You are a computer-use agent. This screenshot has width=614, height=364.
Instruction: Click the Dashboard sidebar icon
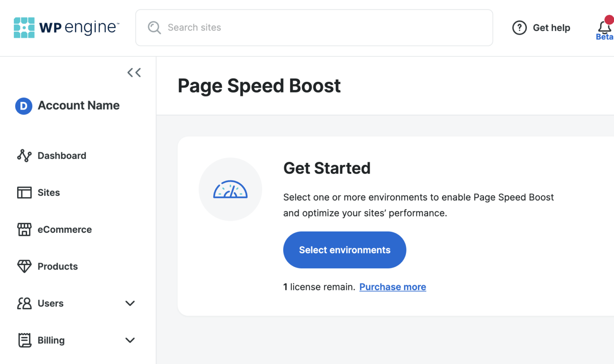pyautogui.click(x=24, y=155)
